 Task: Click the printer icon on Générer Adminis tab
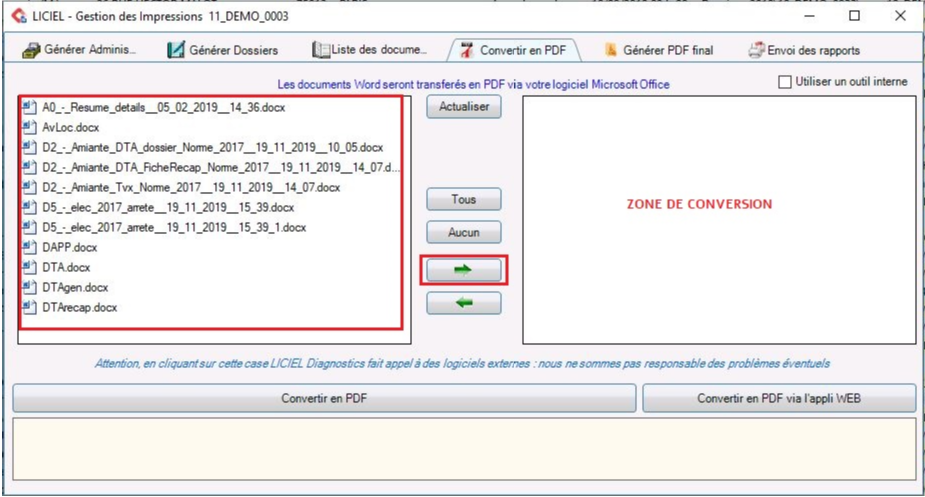(x=31, y=50)
